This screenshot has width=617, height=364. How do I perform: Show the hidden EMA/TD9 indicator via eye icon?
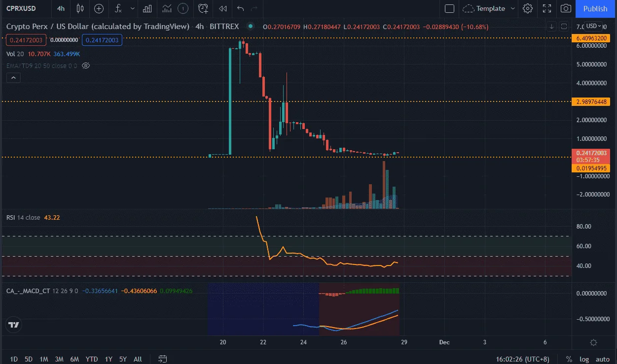(86, 66)
